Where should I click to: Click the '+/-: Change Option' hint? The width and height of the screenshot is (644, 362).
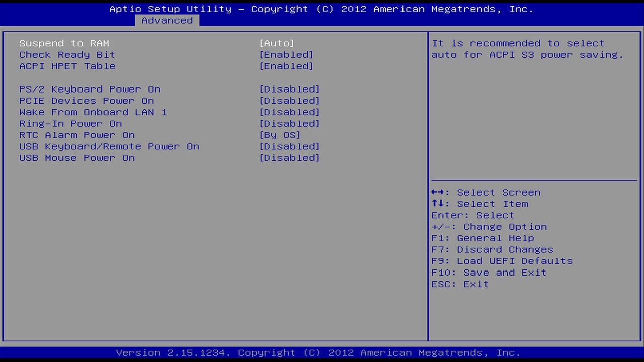(489, 227)
